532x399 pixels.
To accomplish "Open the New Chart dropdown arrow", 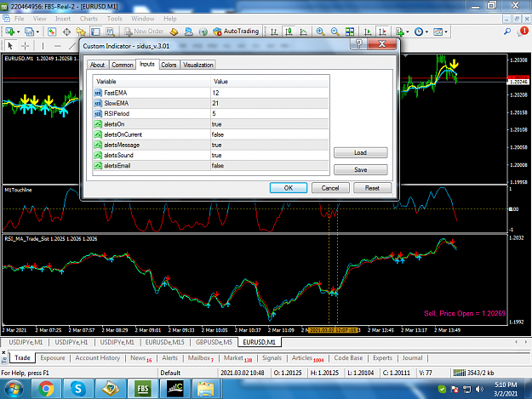I will click(19, 31).
